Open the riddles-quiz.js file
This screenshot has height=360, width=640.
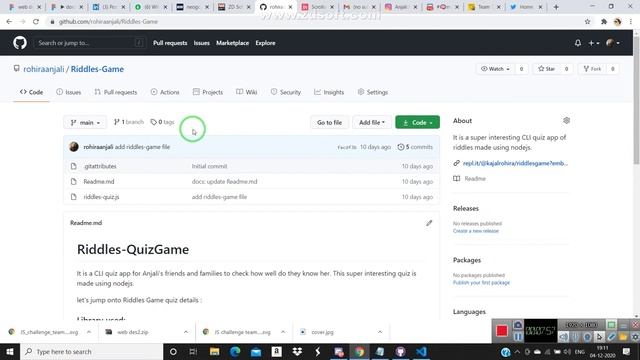101,197
